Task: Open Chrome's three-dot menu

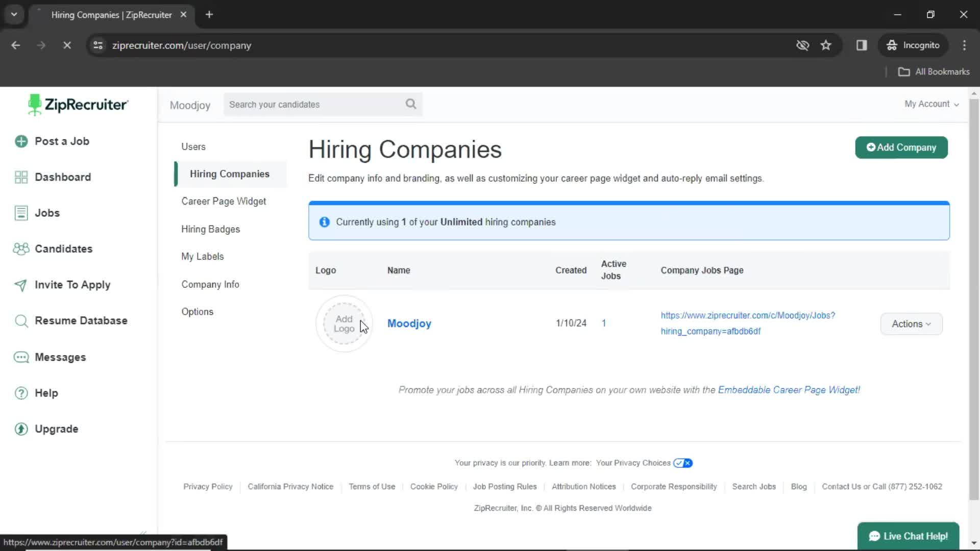Action: (964, 45)
